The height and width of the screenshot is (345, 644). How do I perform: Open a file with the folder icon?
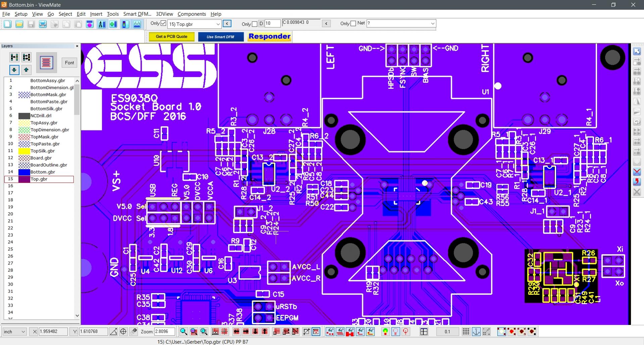click(19, 24)
